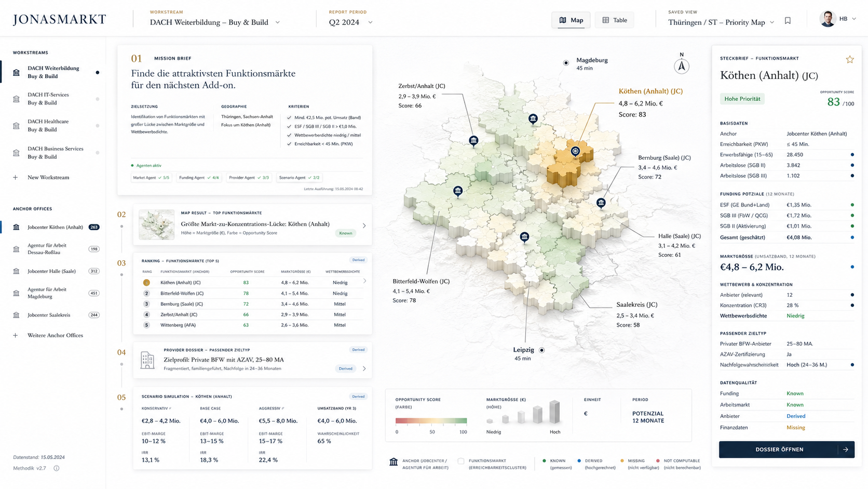The image size is (868, 489).
Task: Star the Köthen (Anhalt) Steckbrief
Action: (849, 59)
